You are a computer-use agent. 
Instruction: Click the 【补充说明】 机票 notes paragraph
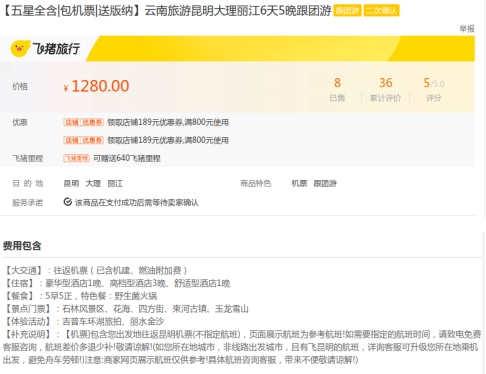coord(242,347)
